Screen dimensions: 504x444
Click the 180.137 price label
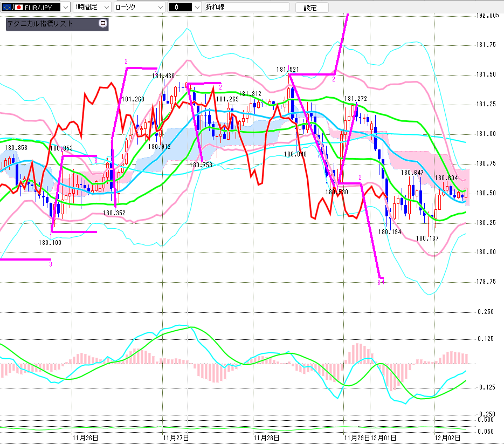click(x=427, y=238)
